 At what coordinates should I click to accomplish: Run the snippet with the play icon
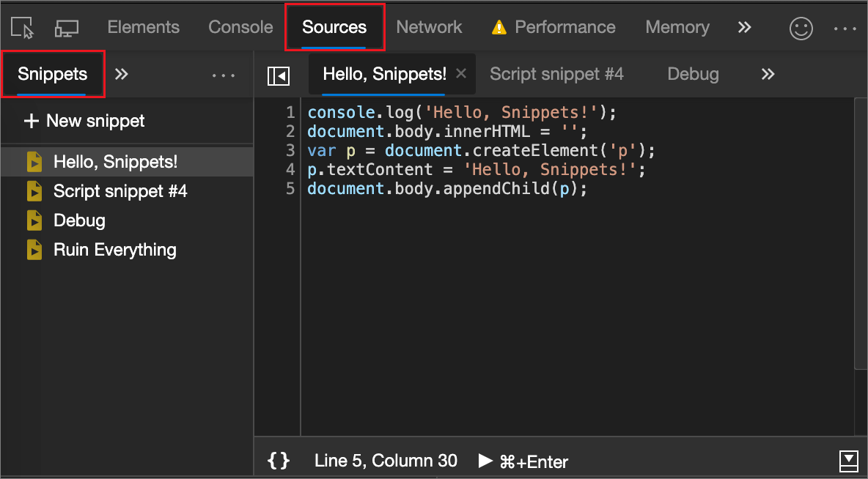(x=485, y=461)
